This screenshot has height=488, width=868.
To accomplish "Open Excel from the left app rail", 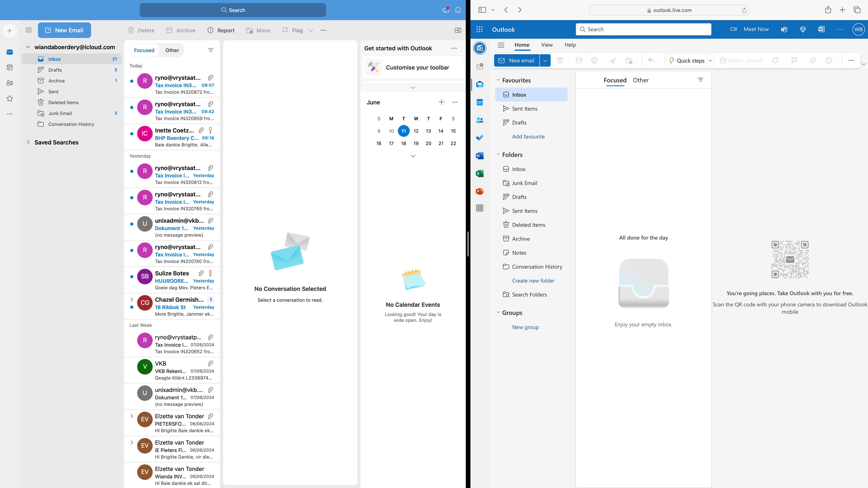I will [480, 173].
